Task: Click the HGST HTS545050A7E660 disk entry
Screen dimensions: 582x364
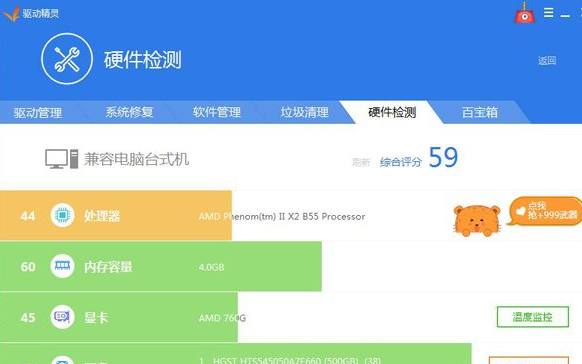Action: click(x=290, y=361)
